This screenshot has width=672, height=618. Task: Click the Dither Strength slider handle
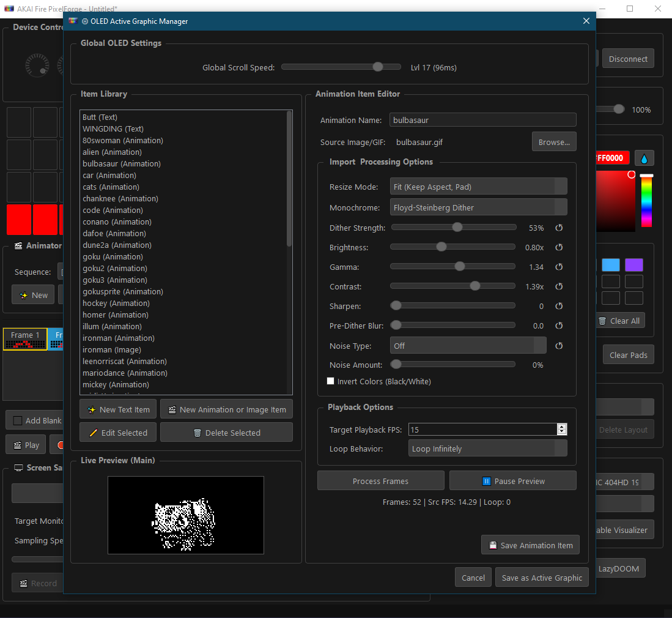[x=457, y=227]
